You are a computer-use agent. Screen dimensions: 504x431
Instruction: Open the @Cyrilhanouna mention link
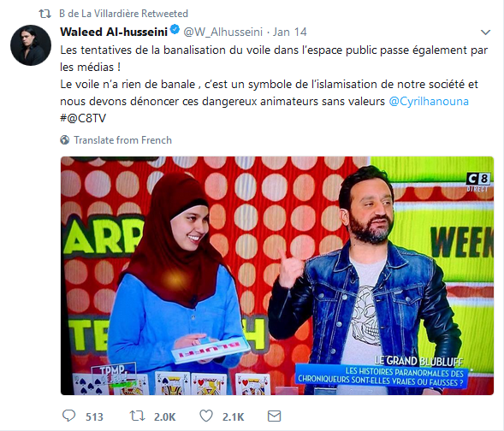429,101
